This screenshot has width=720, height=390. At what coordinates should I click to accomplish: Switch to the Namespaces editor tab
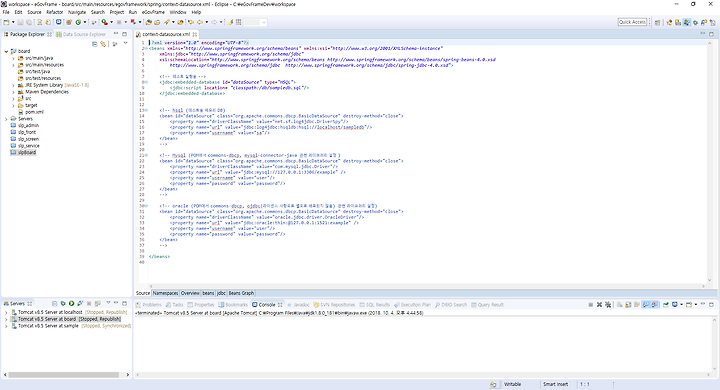click(x=165, y=293)
